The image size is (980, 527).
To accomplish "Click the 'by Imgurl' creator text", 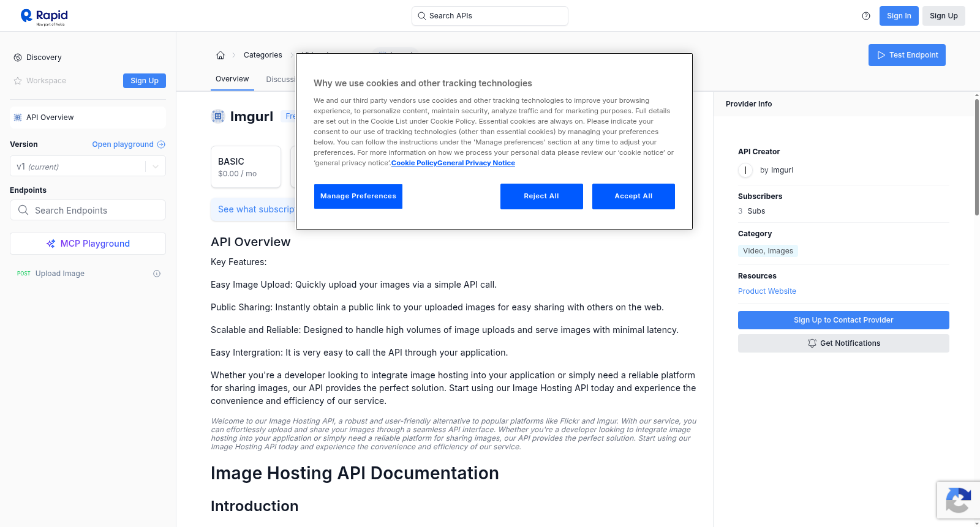I will point(777,170).
